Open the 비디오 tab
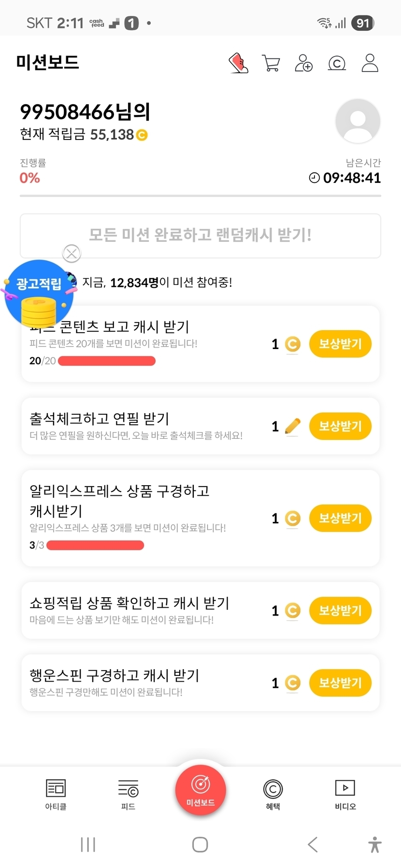This screenshot has height=868, width=401. coord(345,794)
